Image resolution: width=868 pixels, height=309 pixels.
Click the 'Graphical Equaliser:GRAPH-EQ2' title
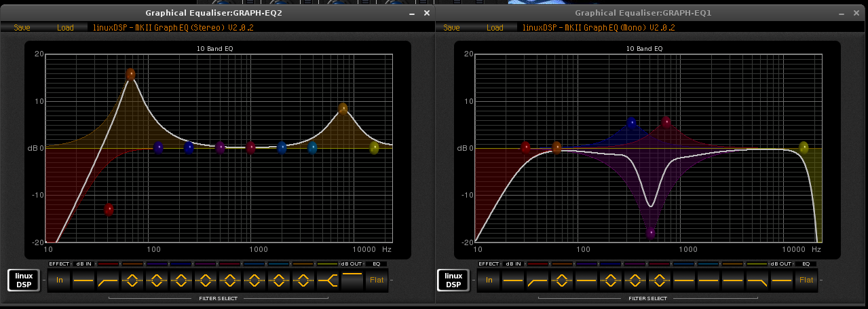click(x=214, y=13)
